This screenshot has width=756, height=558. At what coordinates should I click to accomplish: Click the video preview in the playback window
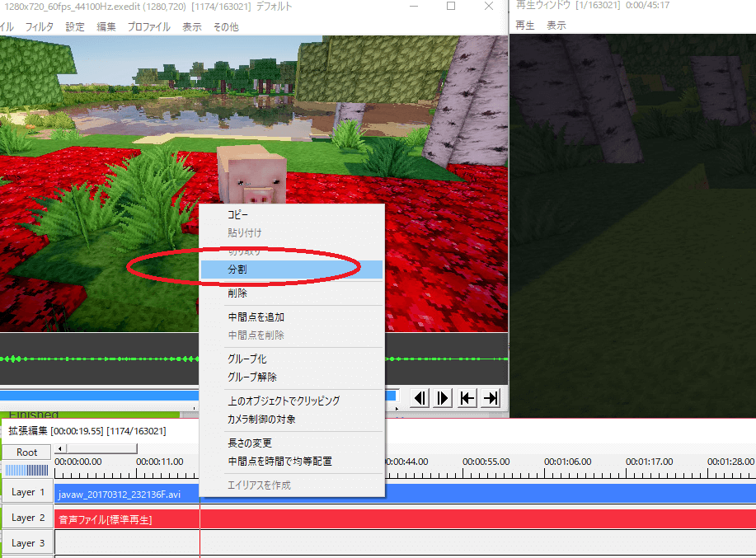[633, 226]
